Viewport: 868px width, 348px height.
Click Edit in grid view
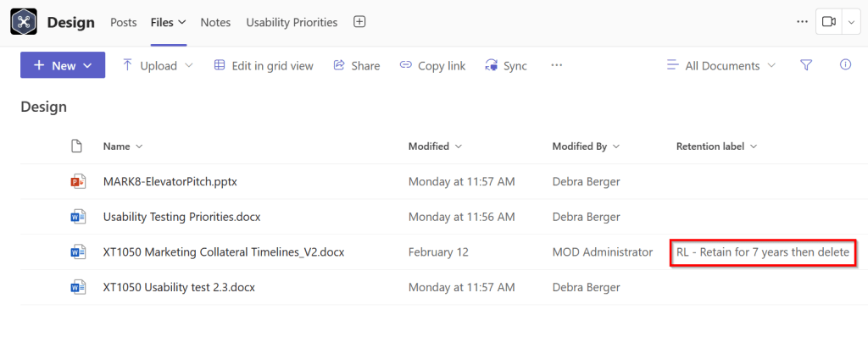tap(264, 65)
